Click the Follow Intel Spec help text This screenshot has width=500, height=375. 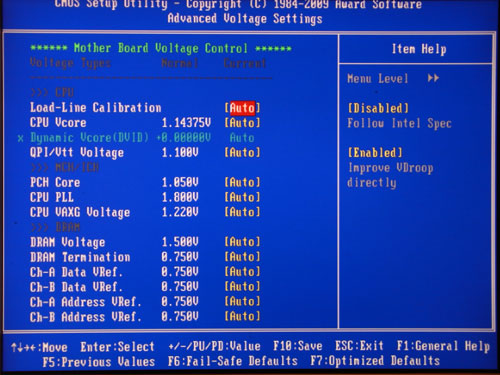(399, 124)
